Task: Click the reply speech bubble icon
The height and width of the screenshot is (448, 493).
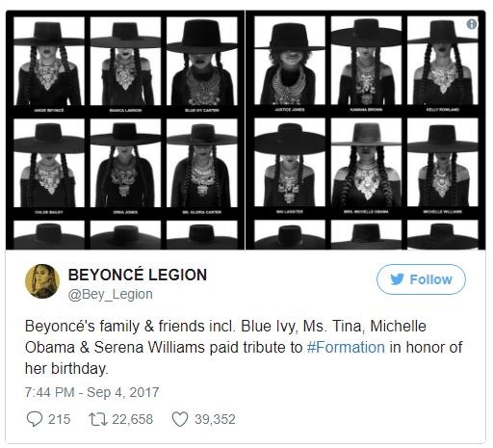Action: click(34, 419)
